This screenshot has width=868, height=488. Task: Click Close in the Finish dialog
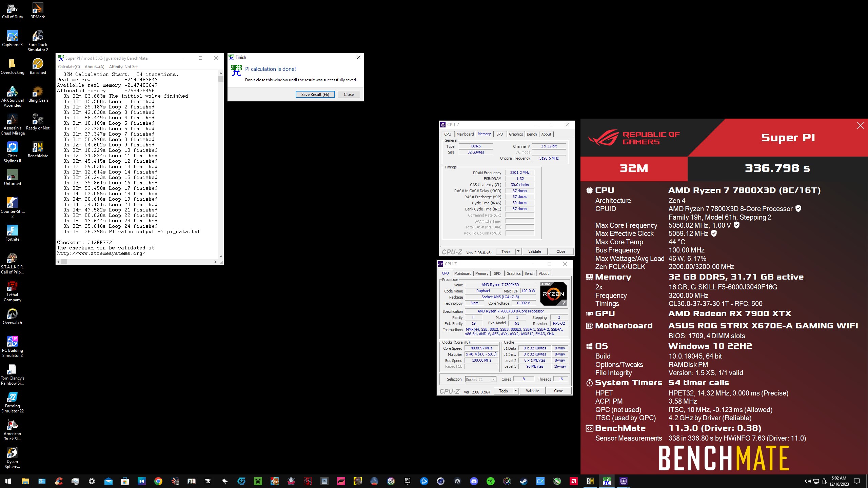[x=349, y=95]
